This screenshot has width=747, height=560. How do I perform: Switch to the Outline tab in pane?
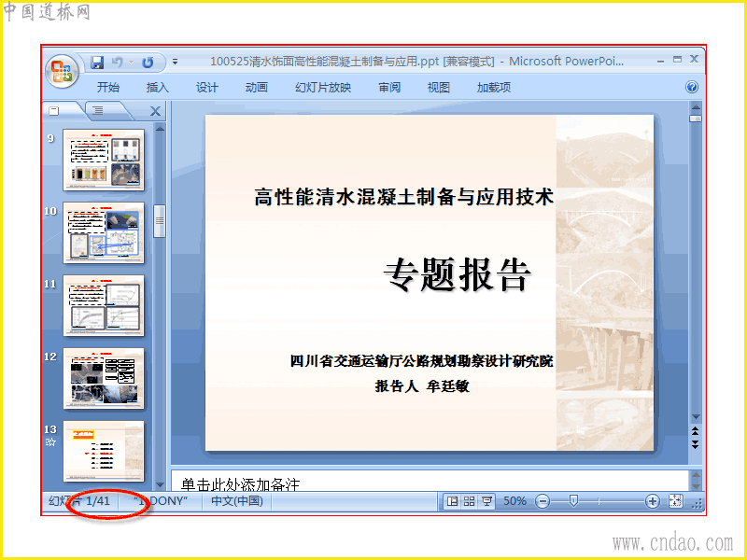[98, 110]
